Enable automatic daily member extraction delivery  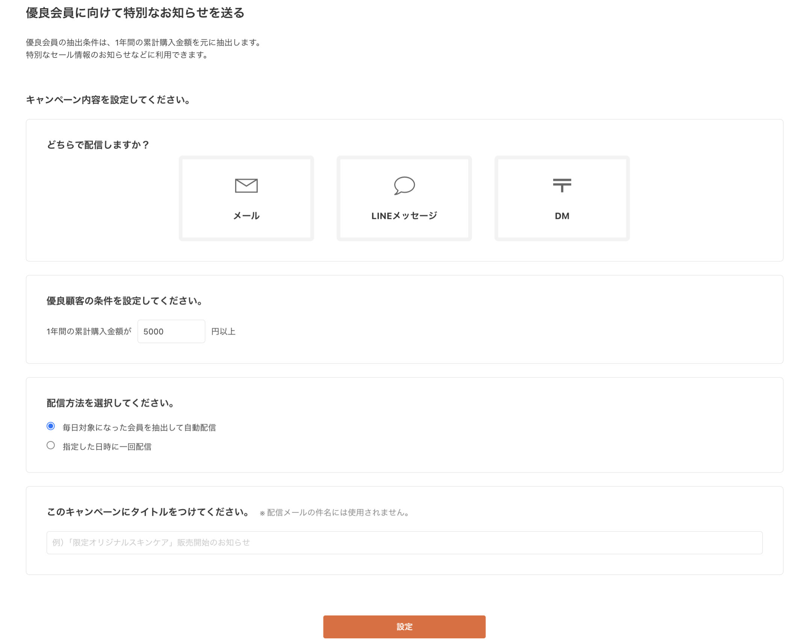(51, 426)
